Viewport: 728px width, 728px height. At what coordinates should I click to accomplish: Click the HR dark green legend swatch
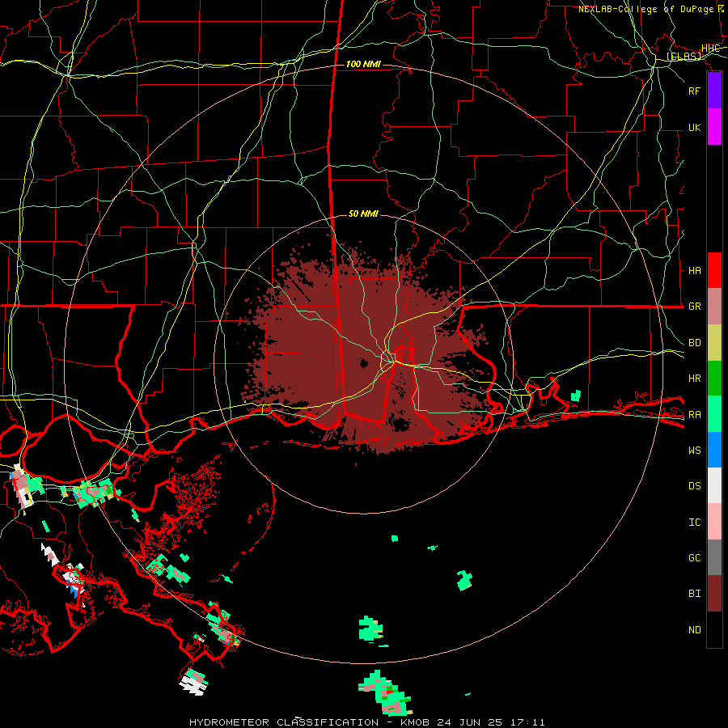click(714, 379)
